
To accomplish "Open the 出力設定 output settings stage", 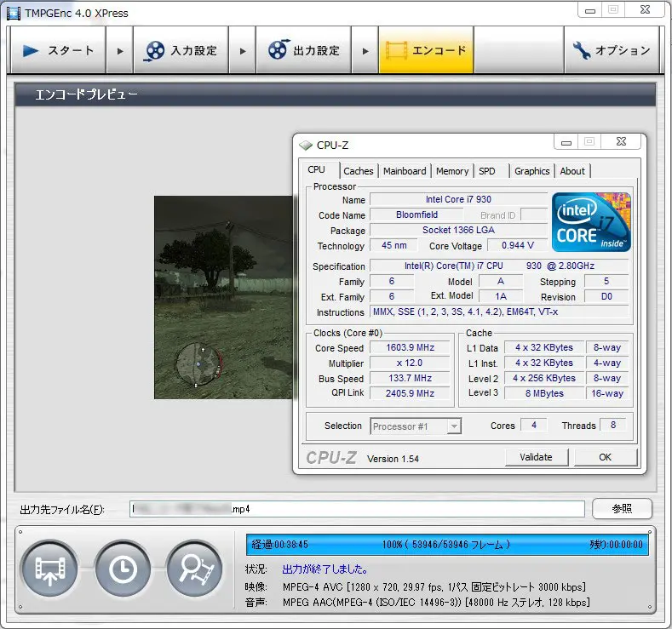I will click(x=303, y=50).
